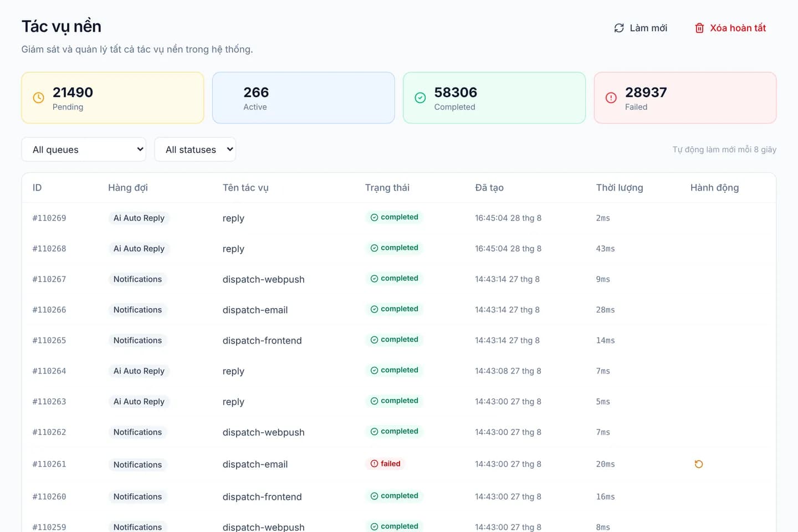The height and width of the screenshot is (532, 798).
Task: Select the Completed stats card count 58306
Action: (x=456, y=92)
